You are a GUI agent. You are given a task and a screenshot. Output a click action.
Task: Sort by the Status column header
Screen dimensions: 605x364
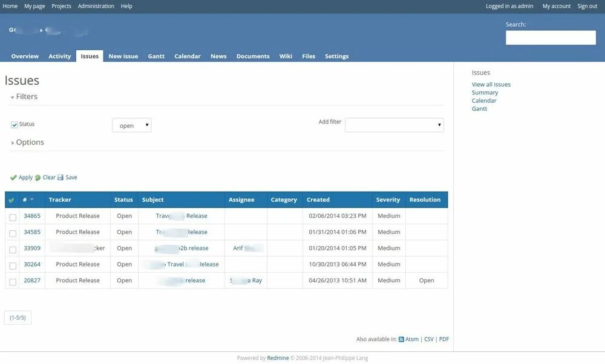pos(123,200)
